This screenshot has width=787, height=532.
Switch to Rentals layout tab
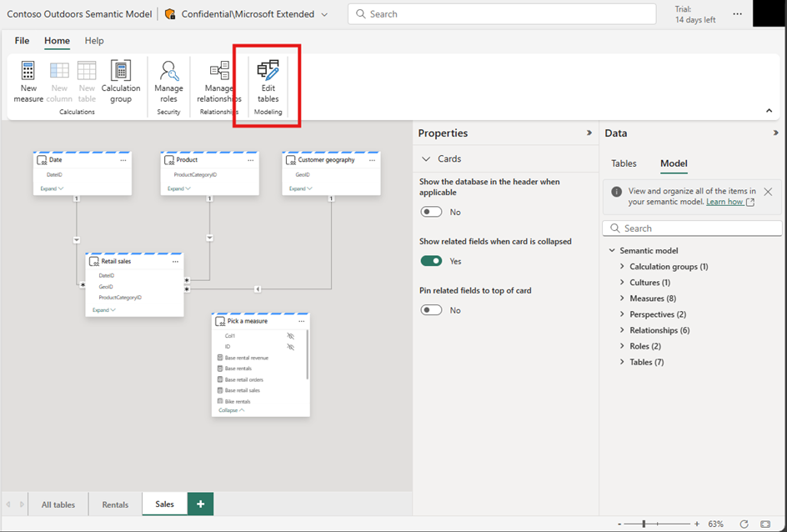(115, 504)
